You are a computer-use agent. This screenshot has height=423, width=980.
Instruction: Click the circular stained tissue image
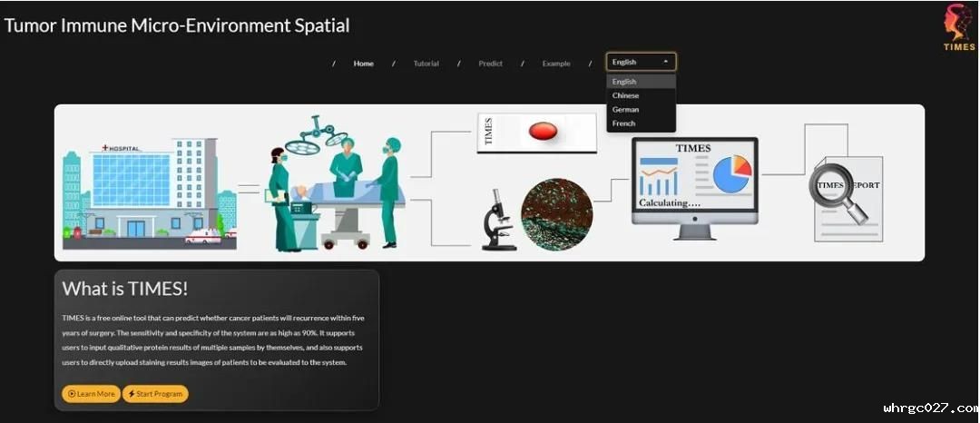(556, 214)
